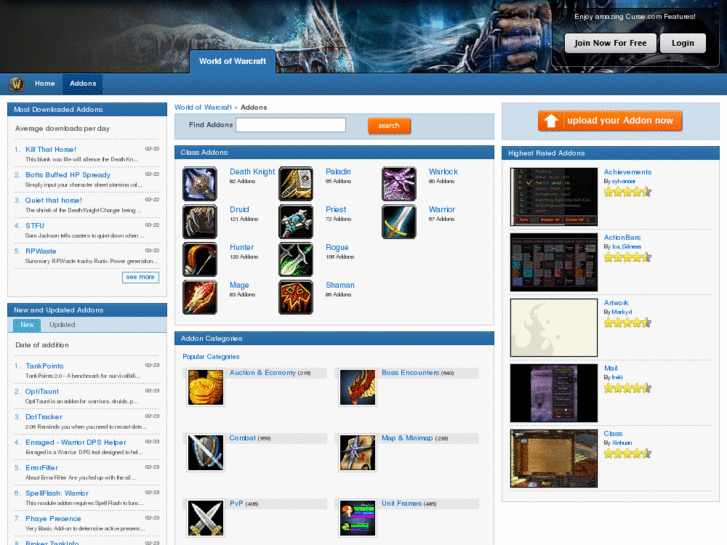This screenshot has width=727, height=545.
Task: Switch to the New tab
Action: [x=27, y=325]
